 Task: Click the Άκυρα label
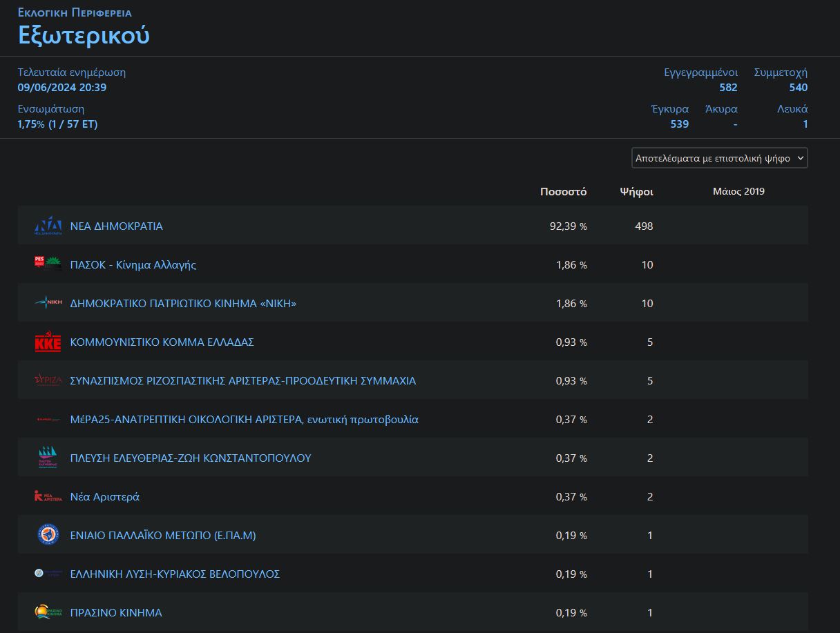(721, 109)
